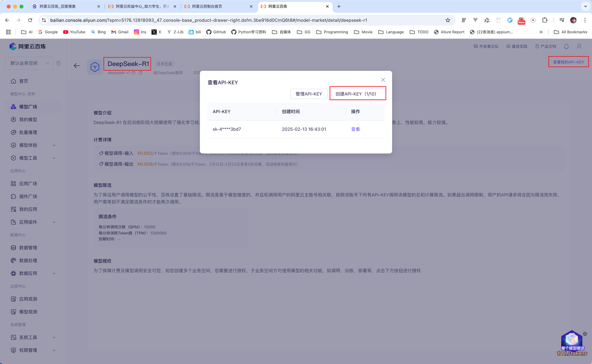Copy the deepseek-r1 model name icon
Viewport: 592px width, 364px height.
click(x=140, y=72)
